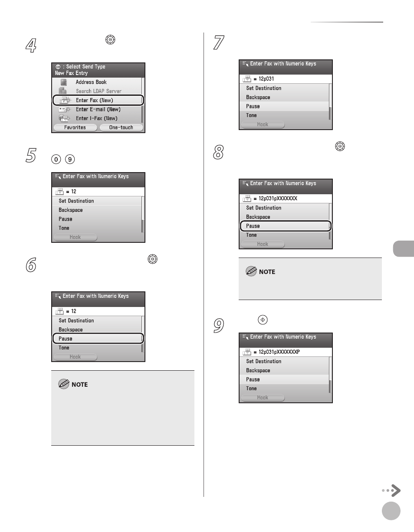Select Pause on the 12p031pXXXXXXX screen

(x=285, y=226)
